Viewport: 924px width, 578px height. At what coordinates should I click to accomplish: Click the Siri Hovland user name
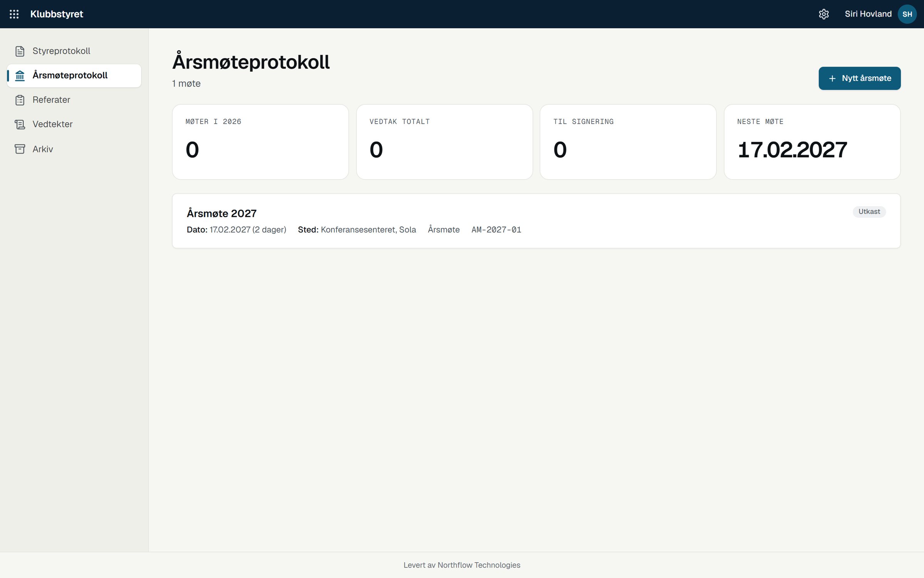coord(868,14)
